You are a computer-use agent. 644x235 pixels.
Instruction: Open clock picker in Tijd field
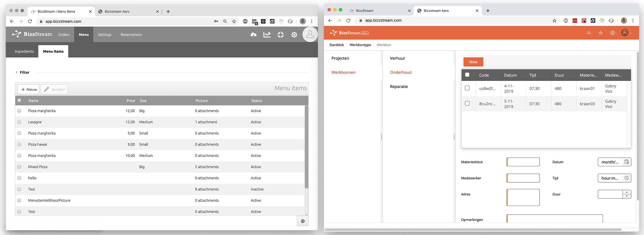coord(627,178)
